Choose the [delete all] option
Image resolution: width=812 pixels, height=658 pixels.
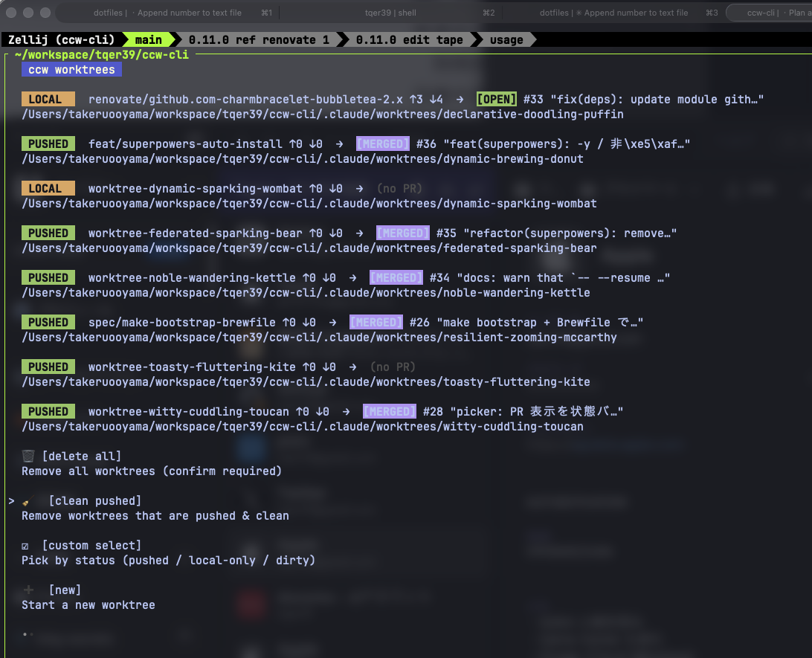(82, 456)
